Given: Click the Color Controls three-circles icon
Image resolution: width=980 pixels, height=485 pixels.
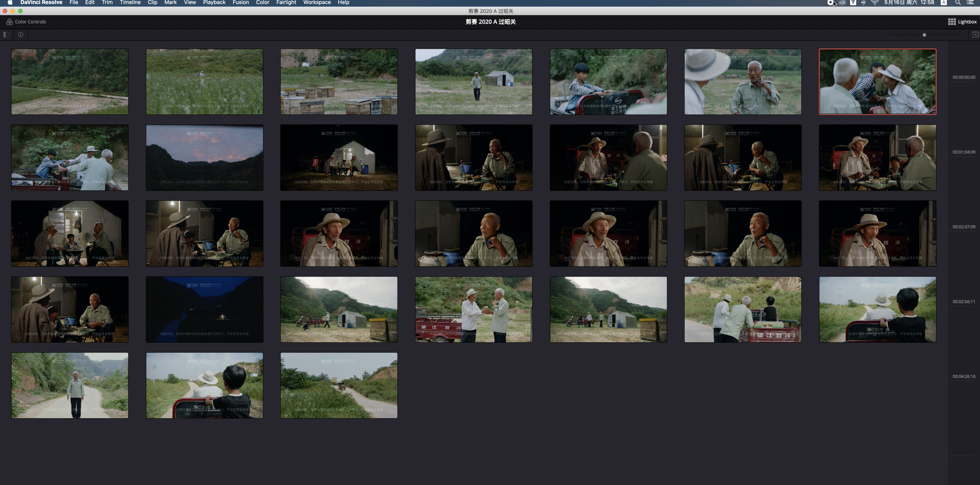Looking at the screenshot, I should [10, 22].
